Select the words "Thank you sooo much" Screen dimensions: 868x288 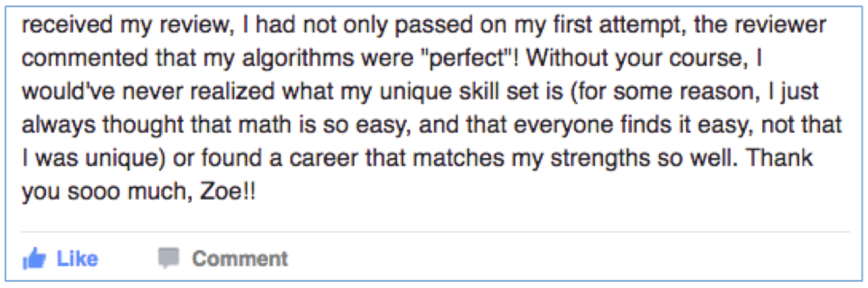click(x=417, y=174)
